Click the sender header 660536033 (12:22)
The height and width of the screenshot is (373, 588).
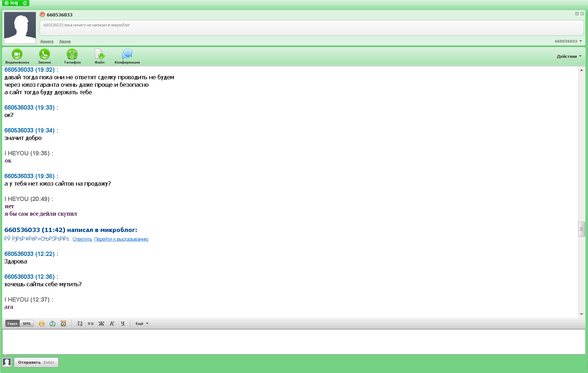pos(31,254)
